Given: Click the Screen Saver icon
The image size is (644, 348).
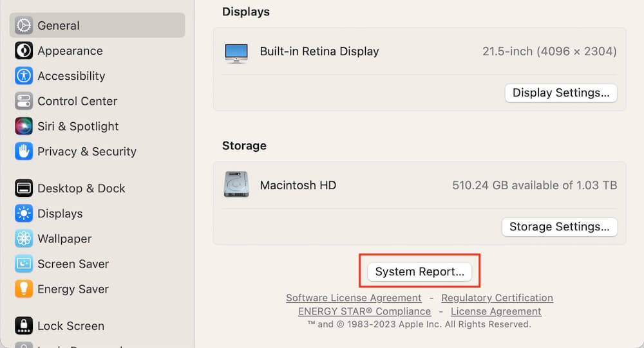Looking at the screenshot, I should (24, 264).
